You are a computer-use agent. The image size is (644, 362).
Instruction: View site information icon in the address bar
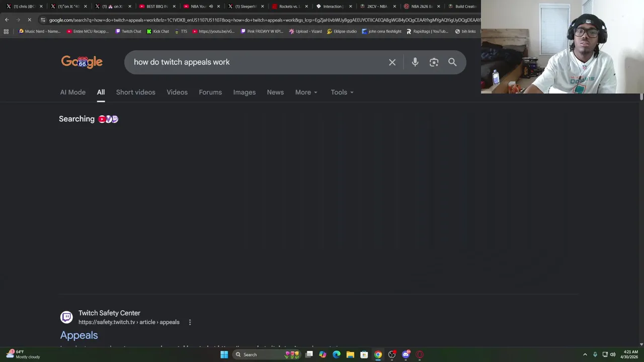click(43, 20)
